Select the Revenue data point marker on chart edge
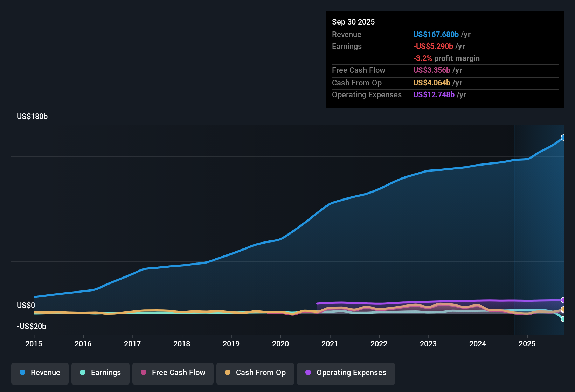Image resolution: width=575 pixels, height=392 pixels. tap(563, 138)
